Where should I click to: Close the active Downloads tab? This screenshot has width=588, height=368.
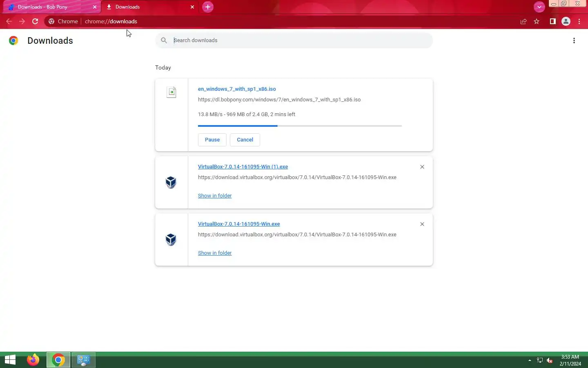pos(192,7)
